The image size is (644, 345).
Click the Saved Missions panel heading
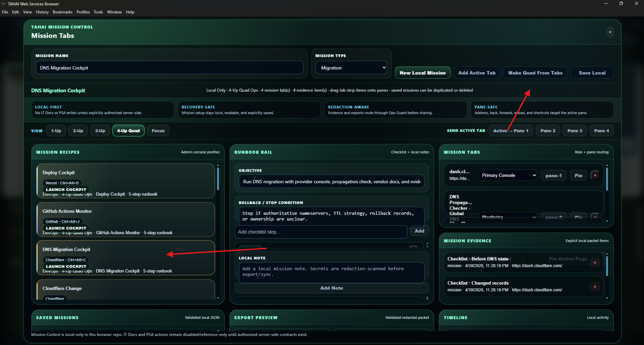57,317
